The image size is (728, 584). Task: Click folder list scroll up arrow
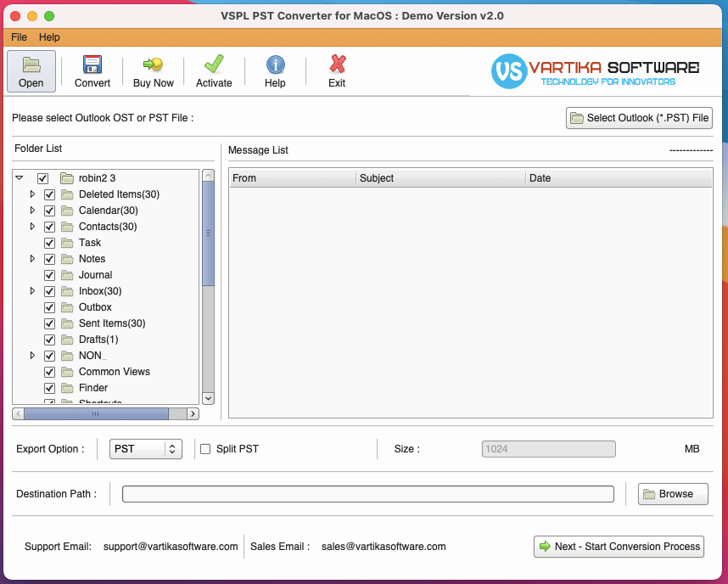point(209,175)
